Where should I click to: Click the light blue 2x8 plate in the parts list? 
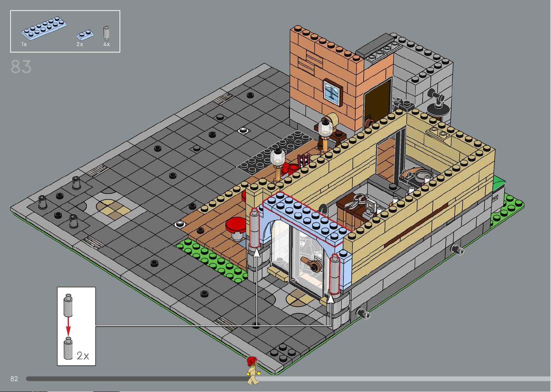pyautogui.click(x=44, y=28)
